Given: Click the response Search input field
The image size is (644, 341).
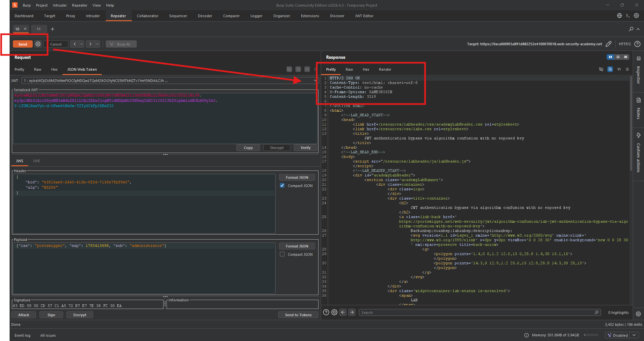Looking at the screenshot, I should [479, 312].
